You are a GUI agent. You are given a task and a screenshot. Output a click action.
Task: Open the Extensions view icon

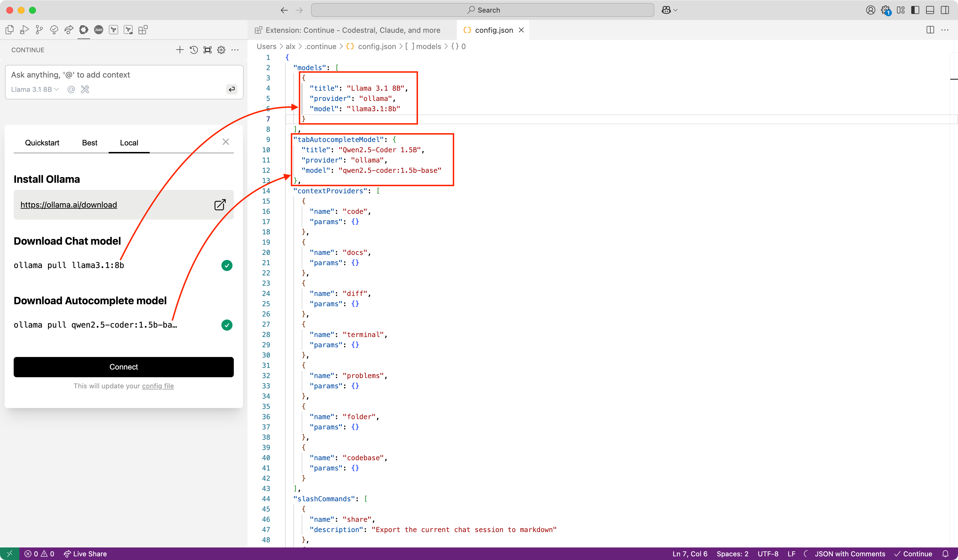[143, 30]
